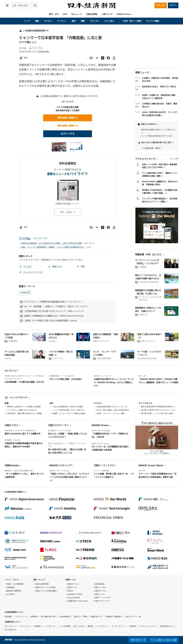The height and width of the screenshot is (644, 183).
Task: Click the navy ログインする button
Action: click(67, 134)
